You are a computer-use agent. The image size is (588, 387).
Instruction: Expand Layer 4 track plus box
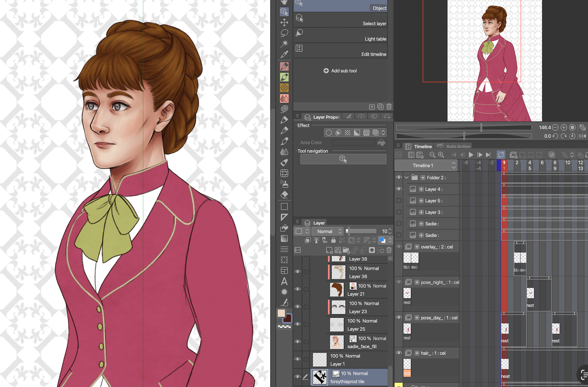point(421,189)
